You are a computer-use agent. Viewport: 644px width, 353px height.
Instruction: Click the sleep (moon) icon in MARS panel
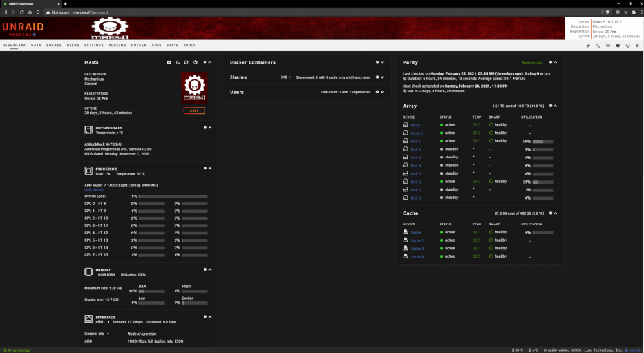click(178, 62)
